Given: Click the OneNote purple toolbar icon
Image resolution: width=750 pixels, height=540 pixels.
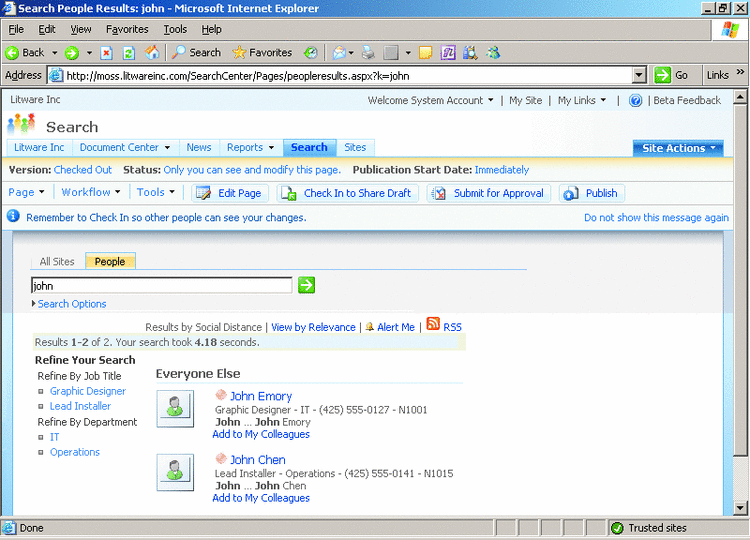Looking at the screenshot, I should (448, 52).
